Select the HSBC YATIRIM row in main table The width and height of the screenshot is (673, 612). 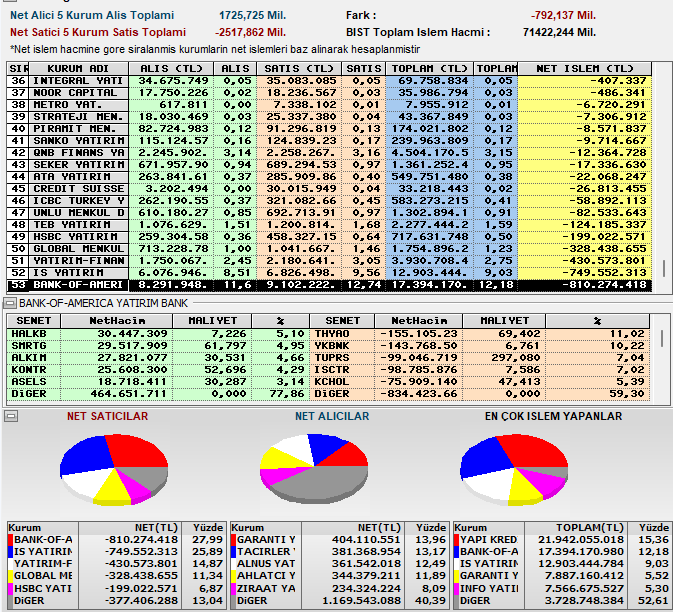click(x=329, y=237)
